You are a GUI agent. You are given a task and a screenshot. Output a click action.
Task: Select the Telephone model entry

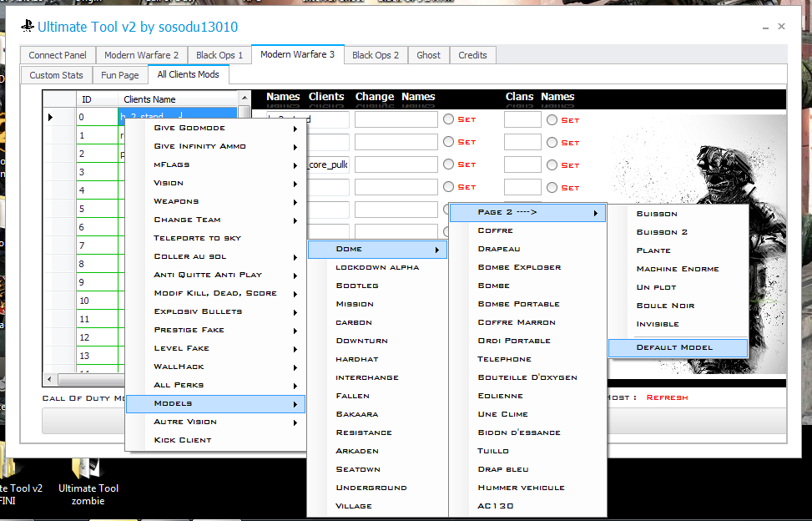[x=527, y=359]
